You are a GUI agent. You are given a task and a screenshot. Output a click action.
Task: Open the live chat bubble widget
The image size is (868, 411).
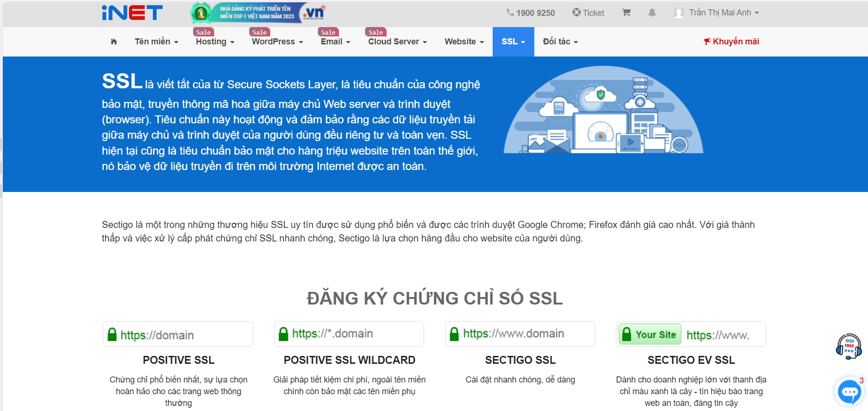click(849, 392)
